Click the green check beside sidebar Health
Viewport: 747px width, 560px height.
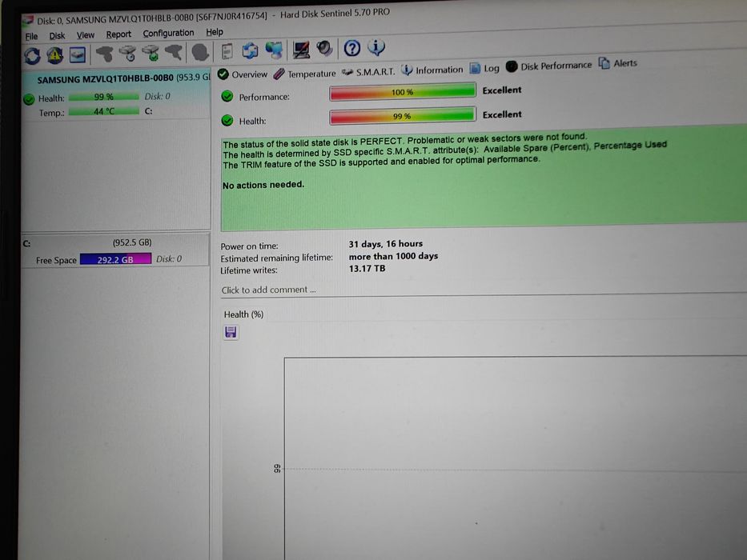(x=29, y=99)
